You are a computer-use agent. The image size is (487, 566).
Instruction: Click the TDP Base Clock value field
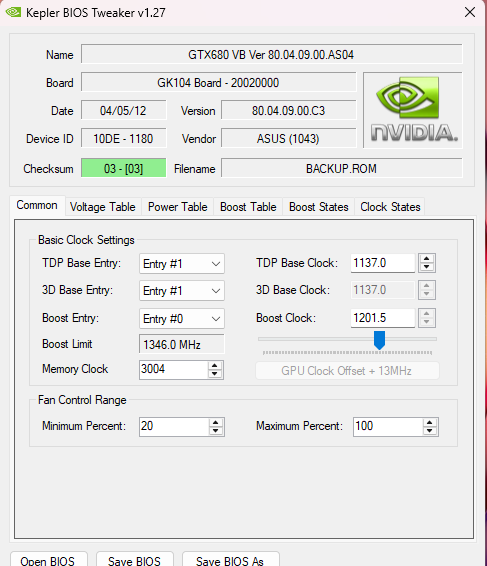point(383,263)
